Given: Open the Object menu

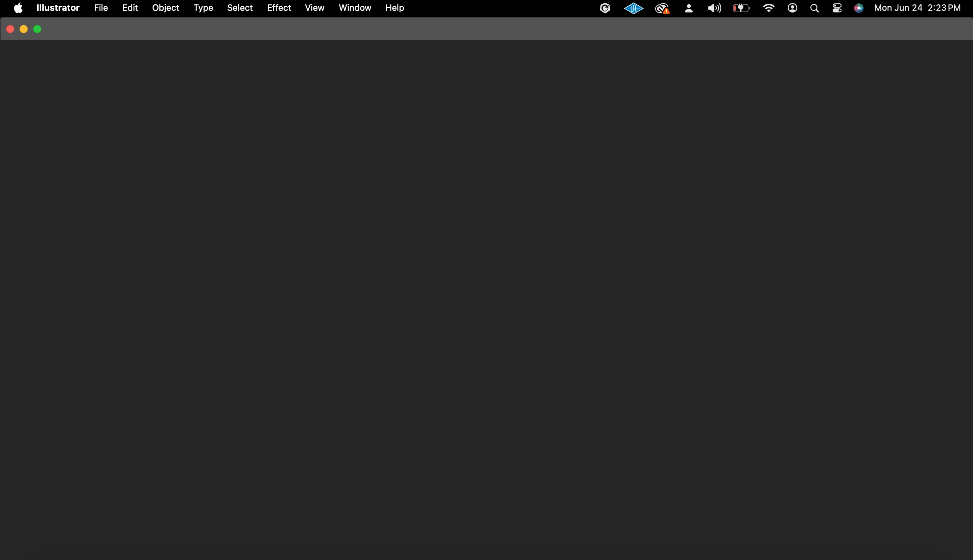Looking at the screenshot, I should (165, 8).
